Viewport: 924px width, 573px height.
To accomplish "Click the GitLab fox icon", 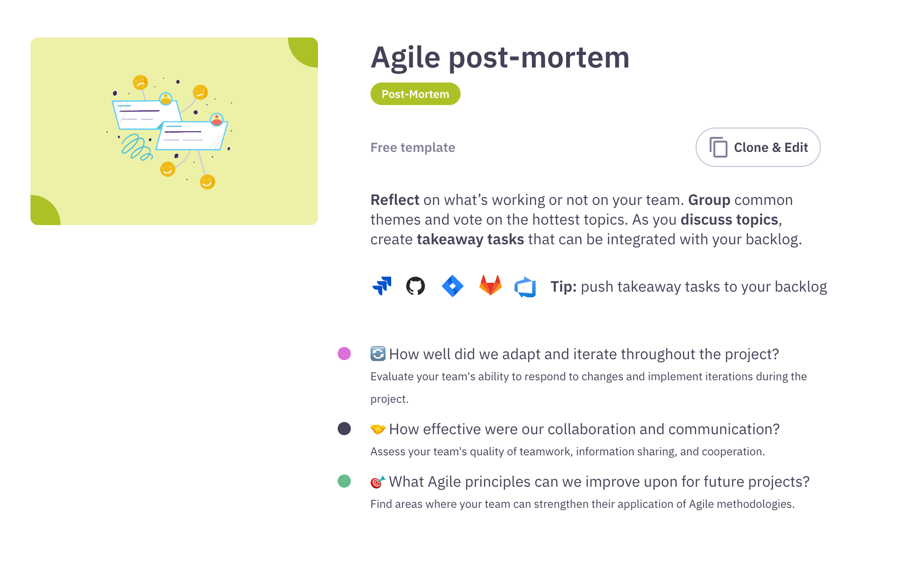I will 489,286.
